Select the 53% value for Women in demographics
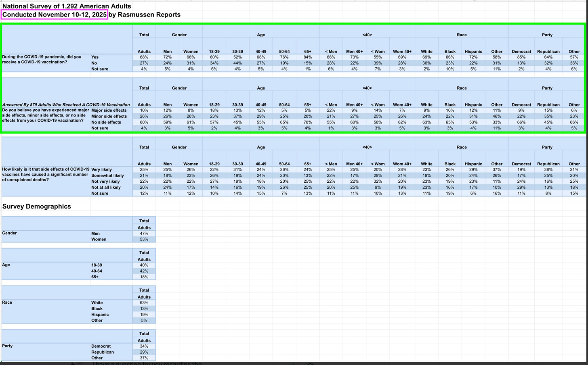Viewport: 588px width, 365px height. (144, 240)
